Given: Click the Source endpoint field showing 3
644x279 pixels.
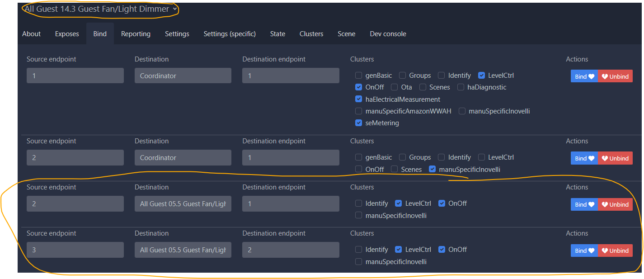Looking at the screenshot, I should pyautogui.click(x=75, y=250).
